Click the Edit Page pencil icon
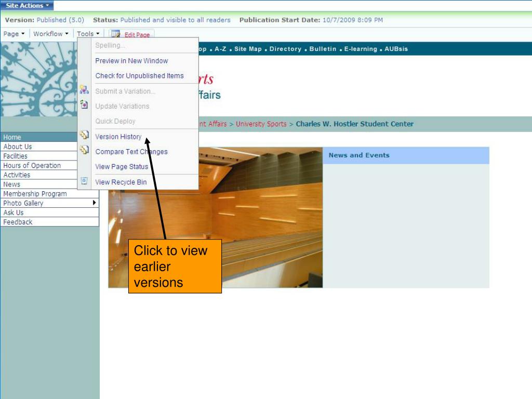This screenshot has width=532, height=399. [x=116, y=34]
